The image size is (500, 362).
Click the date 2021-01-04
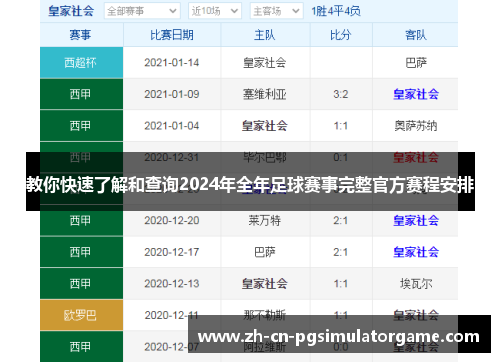(x=172, y=126)
